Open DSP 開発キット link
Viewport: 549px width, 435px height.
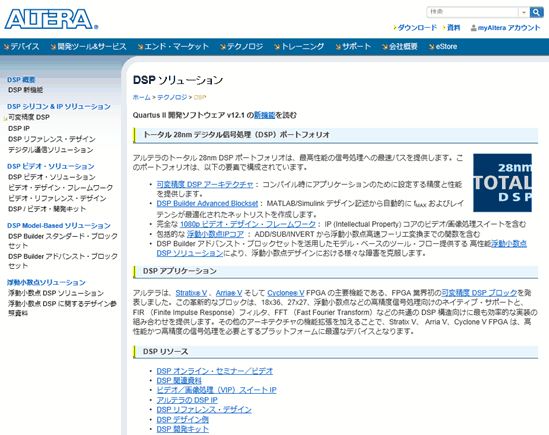[182, 429]
